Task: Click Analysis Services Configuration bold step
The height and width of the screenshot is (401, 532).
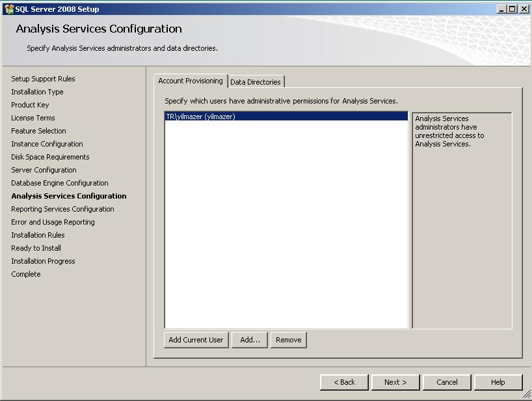Action: [69, 196]
